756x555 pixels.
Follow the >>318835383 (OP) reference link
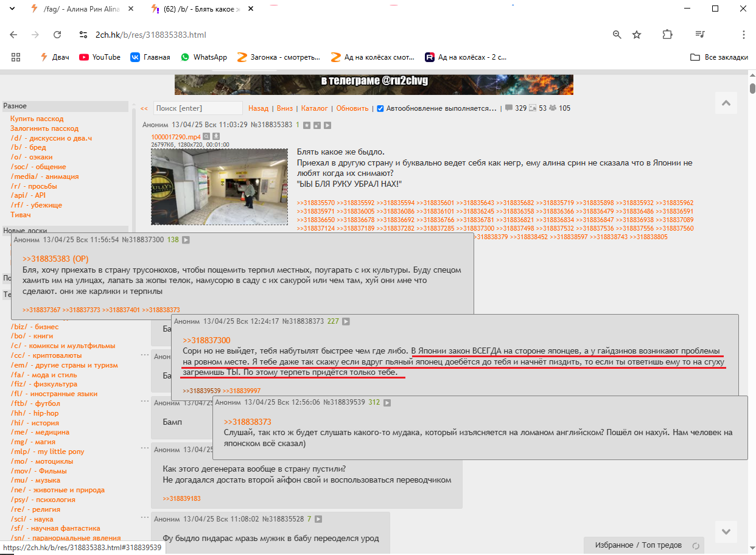(55, 259)
